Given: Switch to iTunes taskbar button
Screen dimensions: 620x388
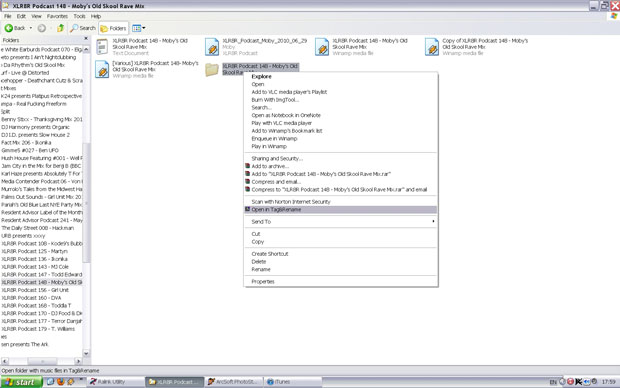Looking at the screenshot, I should pos(292,382).
